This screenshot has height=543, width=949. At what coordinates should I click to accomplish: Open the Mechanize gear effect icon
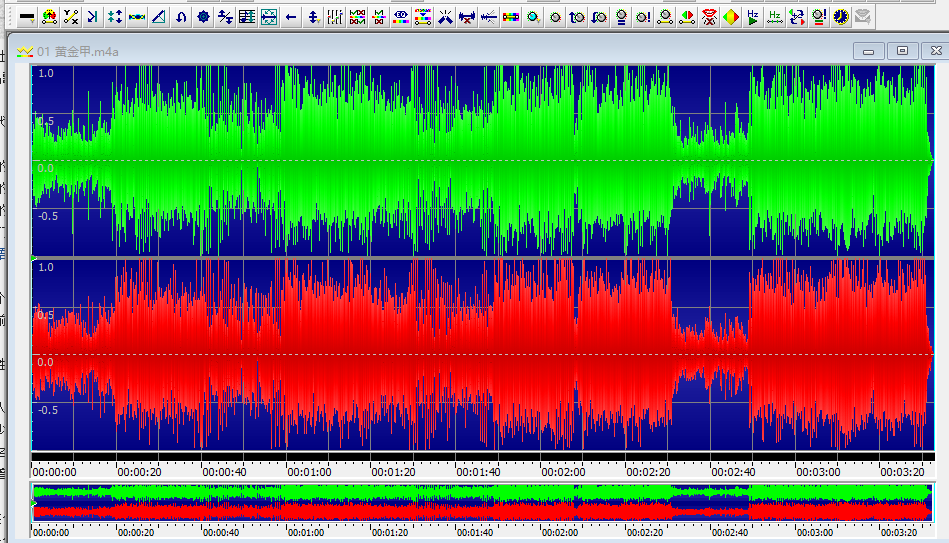[x=203, y=17]
